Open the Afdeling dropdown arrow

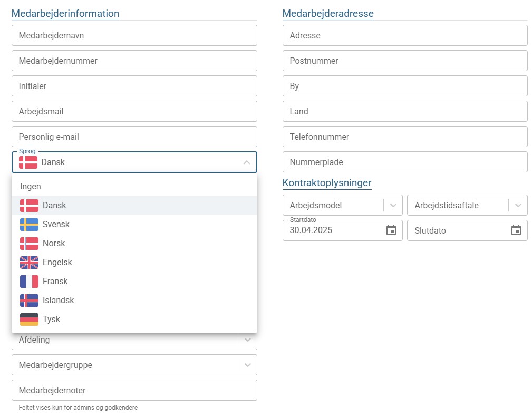pyautogui.click(x=247, y=340)
